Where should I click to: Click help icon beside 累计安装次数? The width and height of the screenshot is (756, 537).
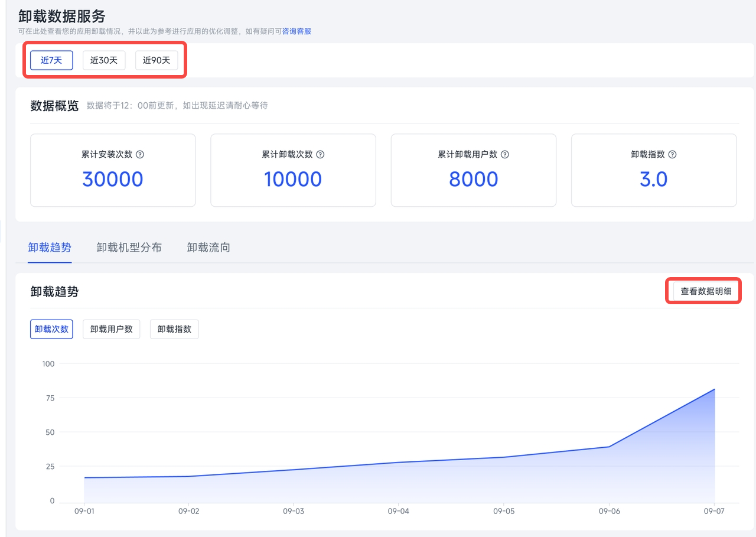140,154
